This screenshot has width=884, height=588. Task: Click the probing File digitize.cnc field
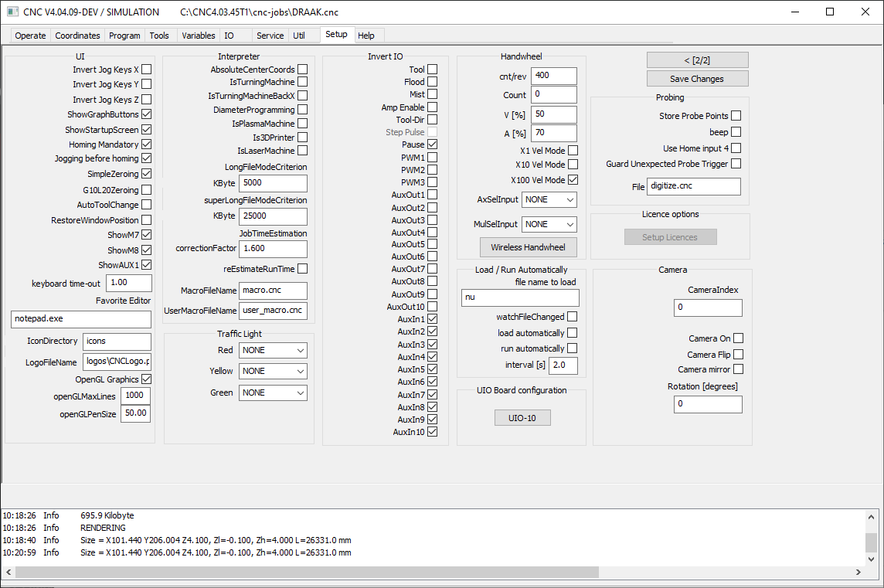pyautogui.click(x=693, y=187)
